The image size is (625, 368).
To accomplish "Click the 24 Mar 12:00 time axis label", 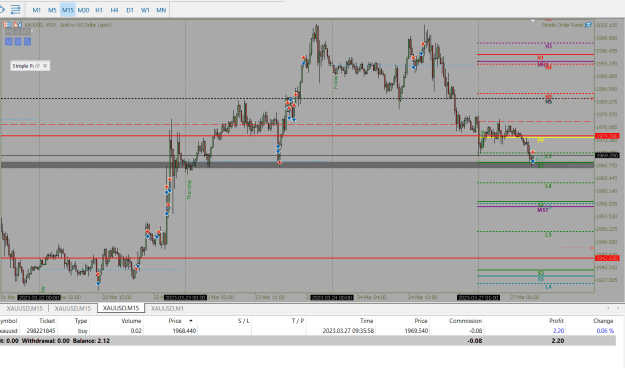I will point(423,297).
